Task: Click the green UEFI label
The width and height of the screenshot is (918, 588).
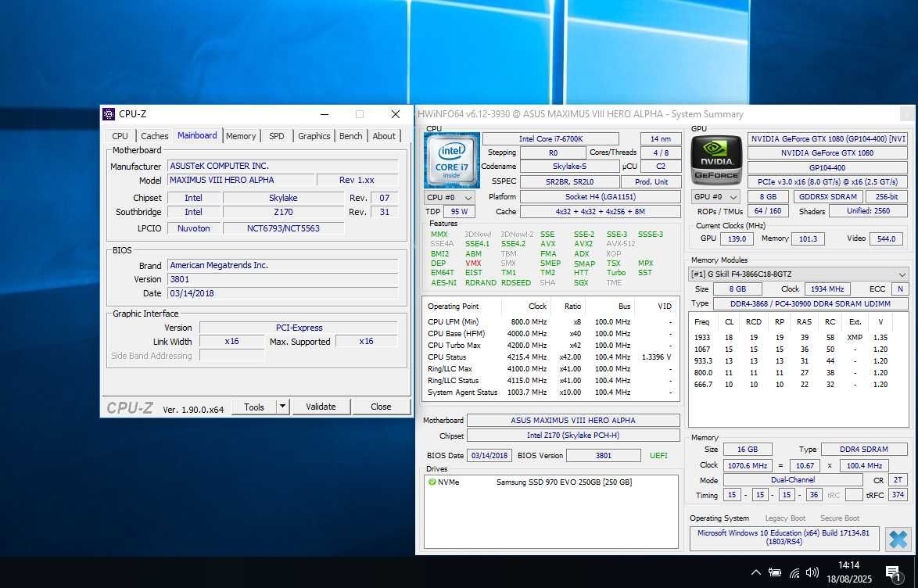Action: (658, 455)
